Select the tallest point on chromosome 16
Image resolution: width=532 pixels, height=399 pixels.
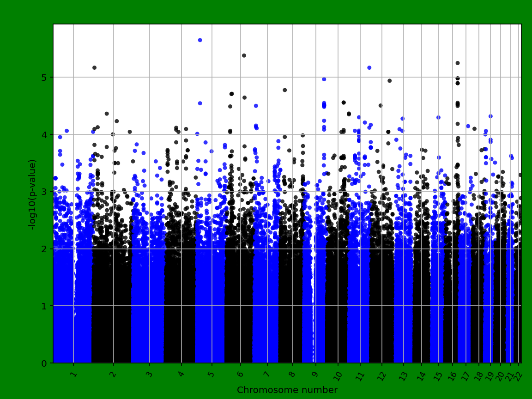(458, 62)
